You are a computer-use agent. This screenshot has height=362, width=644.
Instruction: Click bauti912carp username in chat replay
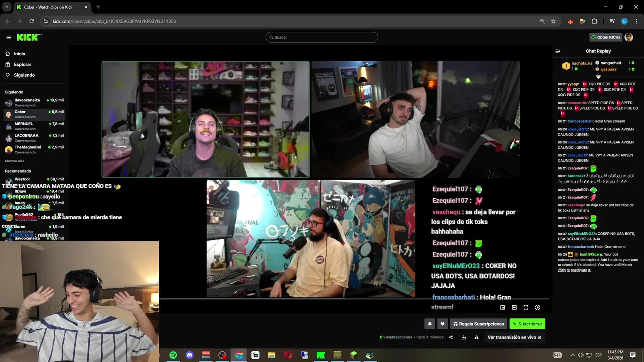[x=591, y=254]
